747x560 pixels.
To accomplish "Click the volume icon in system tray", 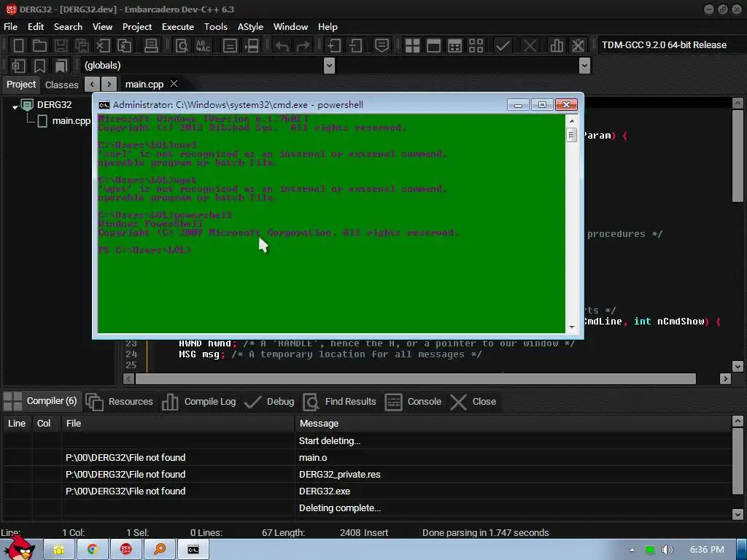I will tap(667, 550).
